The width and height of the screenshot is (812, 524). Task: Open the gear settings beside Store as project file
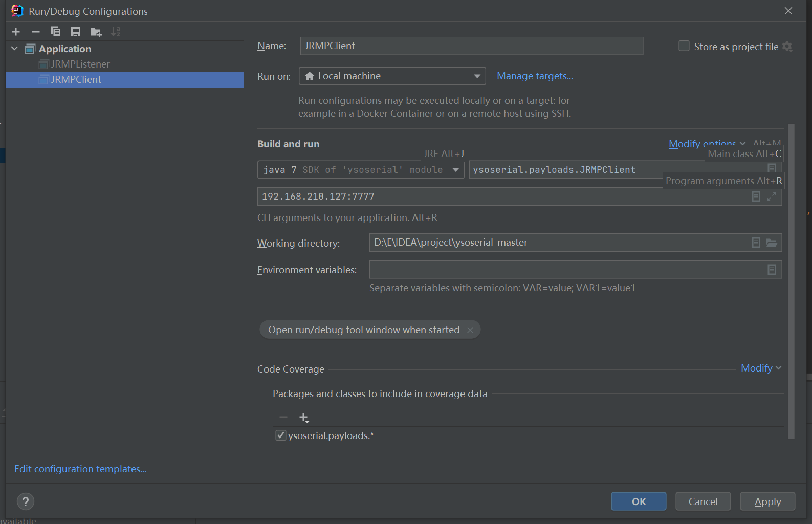[787, 47]
